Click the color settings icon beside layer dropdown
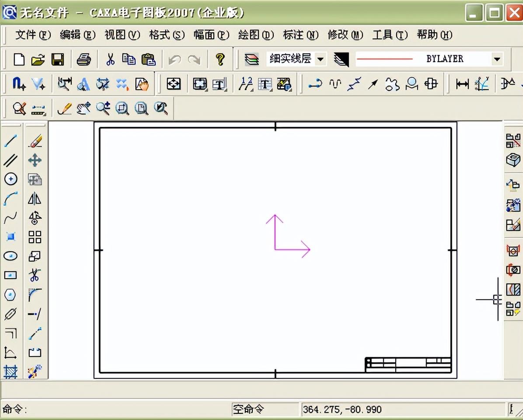This screenshot has width=523, height=420. coord(341,59)
